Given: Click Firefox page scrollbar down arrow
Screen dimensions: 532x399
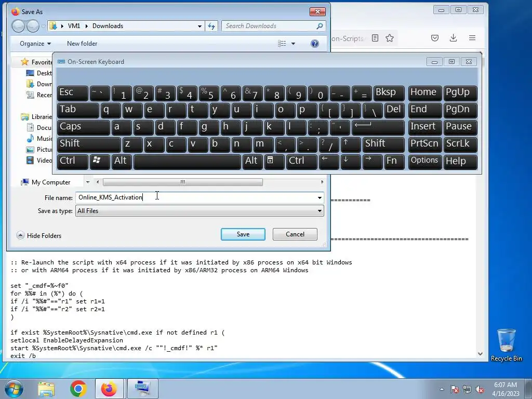Looking at the screenshot, I should tap(480, 353).
